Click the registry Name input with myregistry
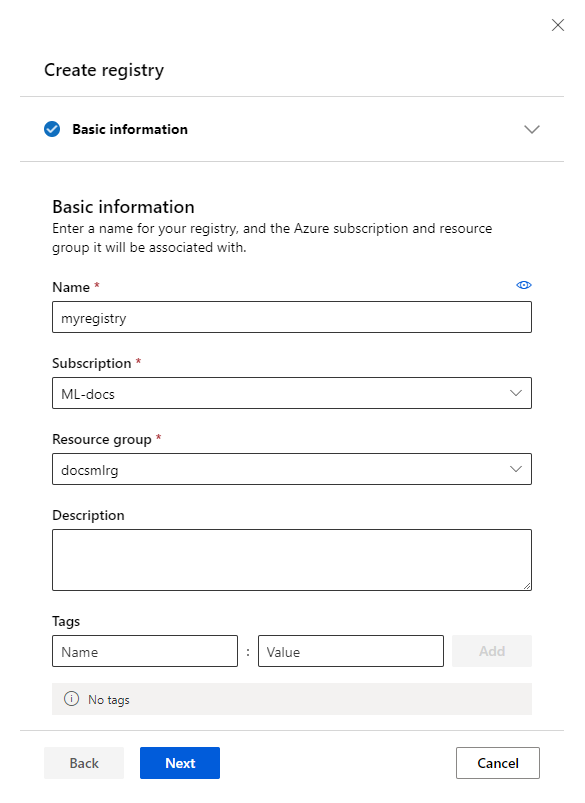The height and width of the screenshot is (803, 585). (292, 317)
